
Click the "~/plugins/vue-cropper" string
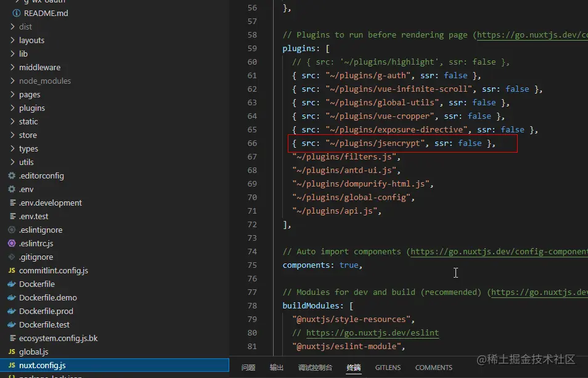click(380, 116)
